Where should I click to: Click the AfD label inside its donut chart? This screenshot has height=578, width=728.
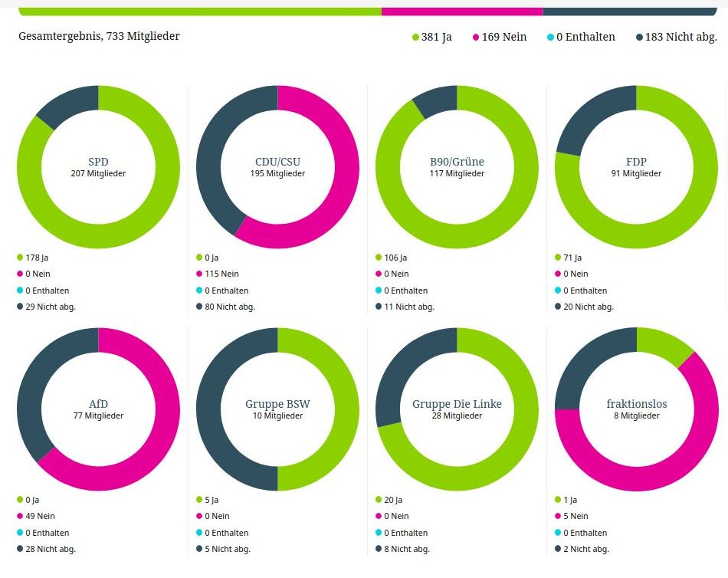tap(98, 404)
